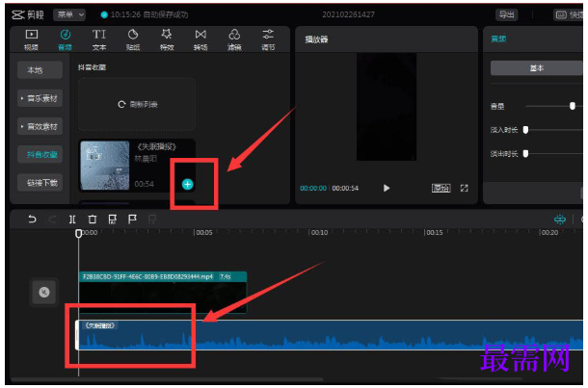Toggle fullscreen player view
The image size is (588, 388).
465,188
